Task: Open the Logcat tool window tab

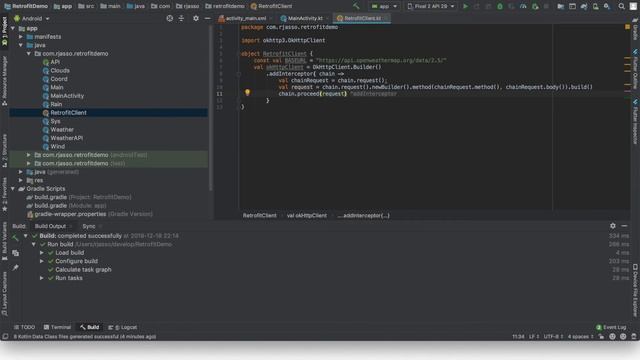Action: [122, 327]
